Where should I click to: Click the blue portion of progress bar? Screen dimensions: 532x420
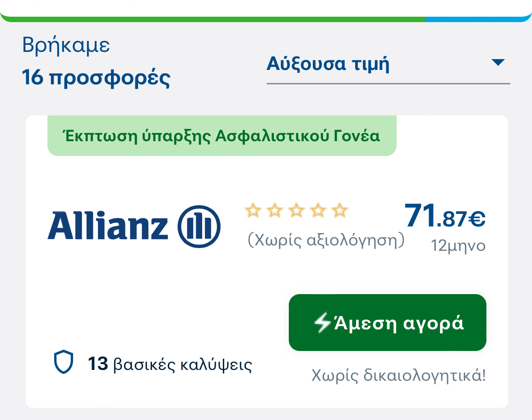click(x=478, y=19)
